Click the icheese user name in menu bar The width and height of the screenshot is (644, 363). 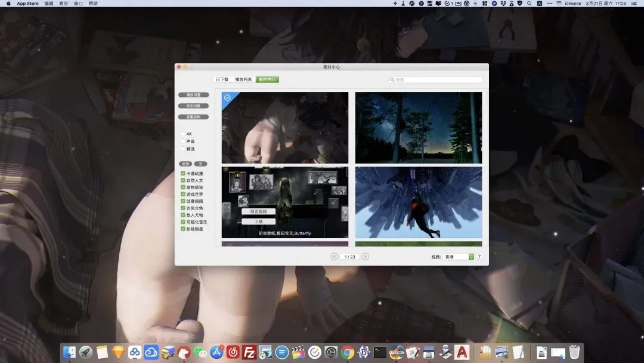click(x=573, y=4)
